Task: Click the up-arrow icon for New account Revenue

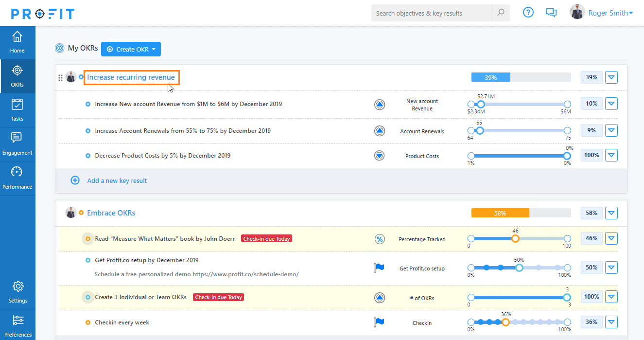Action: [380, 105]
